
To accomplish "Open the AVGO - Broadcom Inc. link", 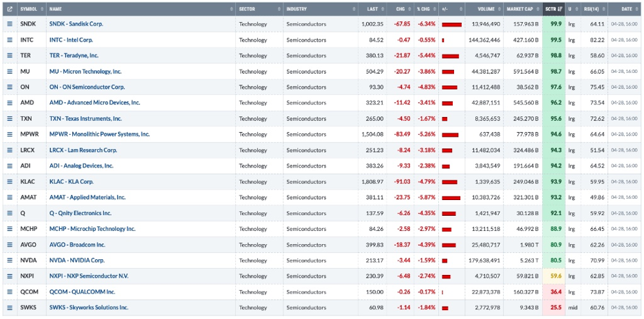I will tap(77, 245).
